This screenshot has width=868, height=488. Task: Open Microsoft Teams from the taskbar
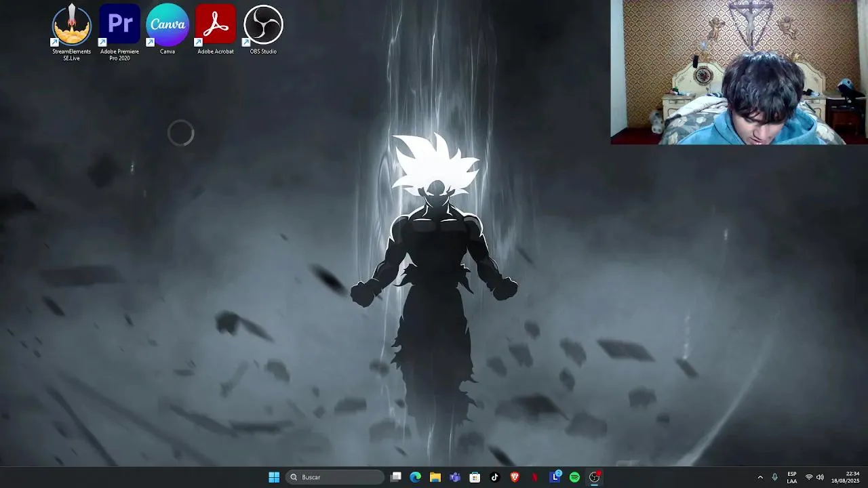point(455,477)
